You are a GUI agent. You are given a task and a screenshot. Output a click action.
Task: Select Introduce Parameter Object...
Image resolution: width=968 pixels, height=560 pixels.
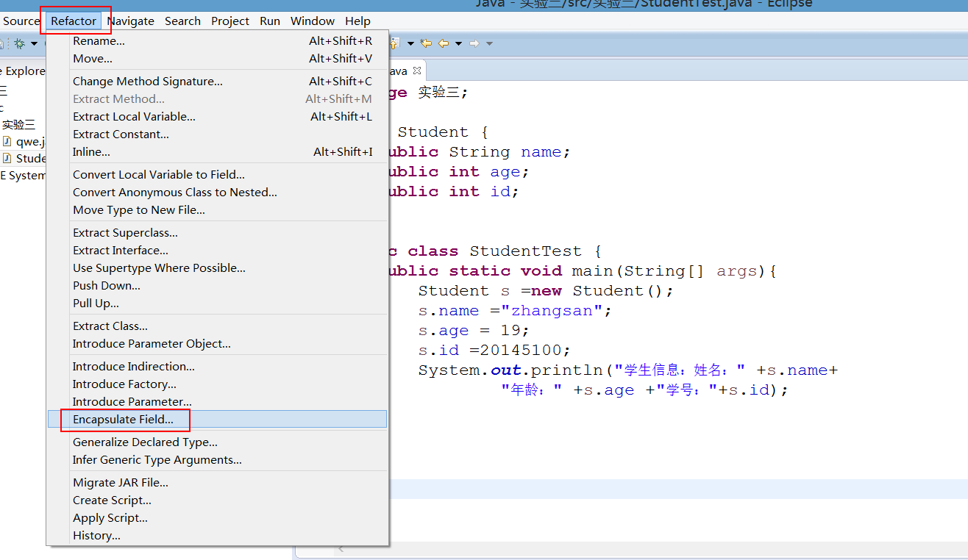coord(217,344)
